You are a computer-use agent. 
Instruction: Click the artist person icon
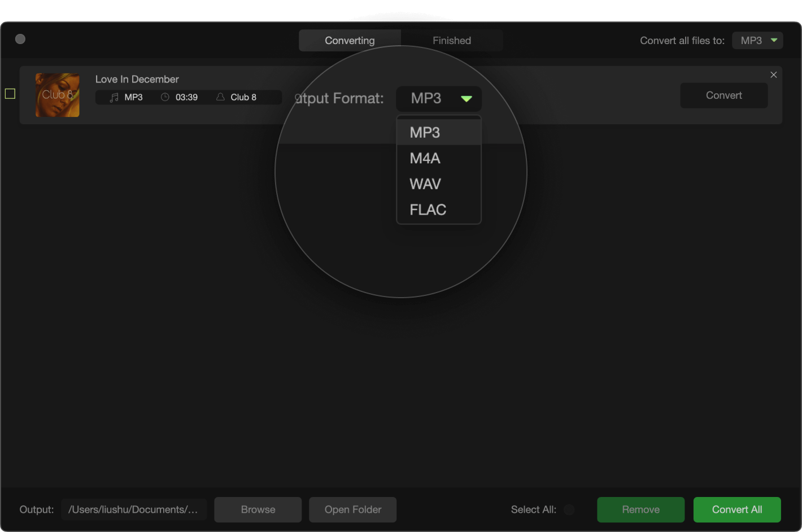tap(220, 97)
